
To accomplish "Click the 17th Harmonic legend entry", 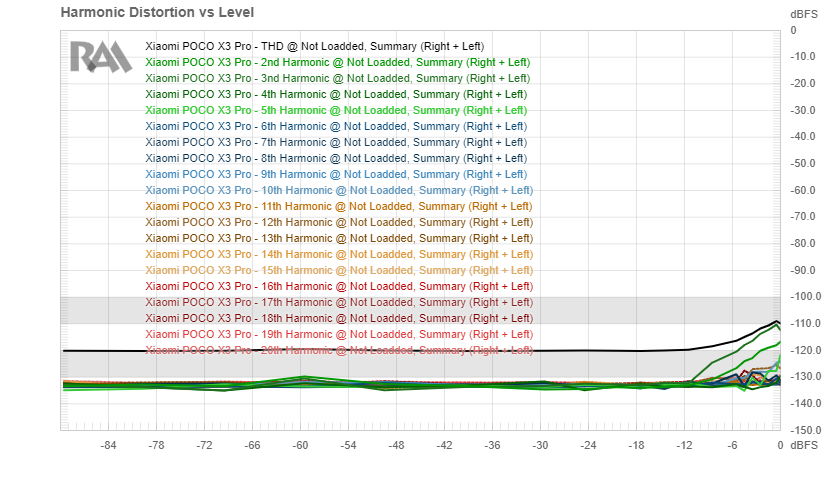I will click(339, 303).
